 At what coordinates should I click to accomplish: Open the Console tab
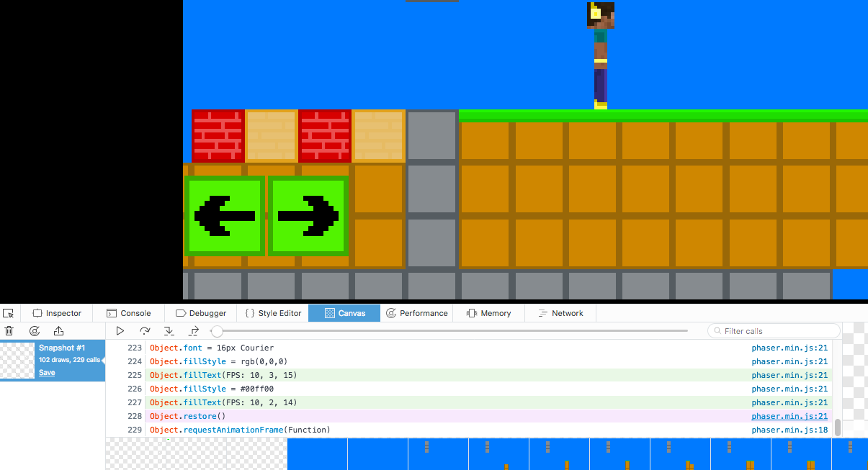pos(129,313)
